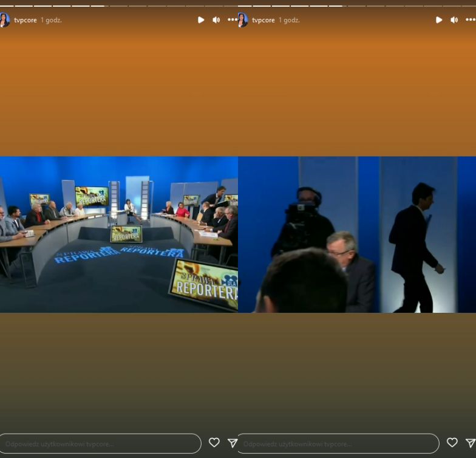Screen dimensions: 476x458
Task: Open more options menu on left story
Action: [233, 19]
